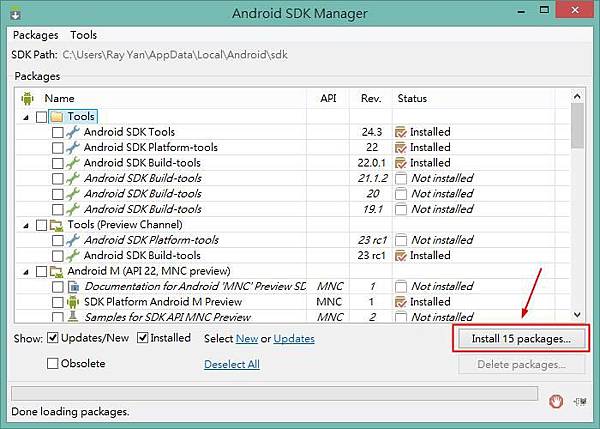
Task: Check the Tools (Preview Channel) group checkbox
Action: (41, 225)
